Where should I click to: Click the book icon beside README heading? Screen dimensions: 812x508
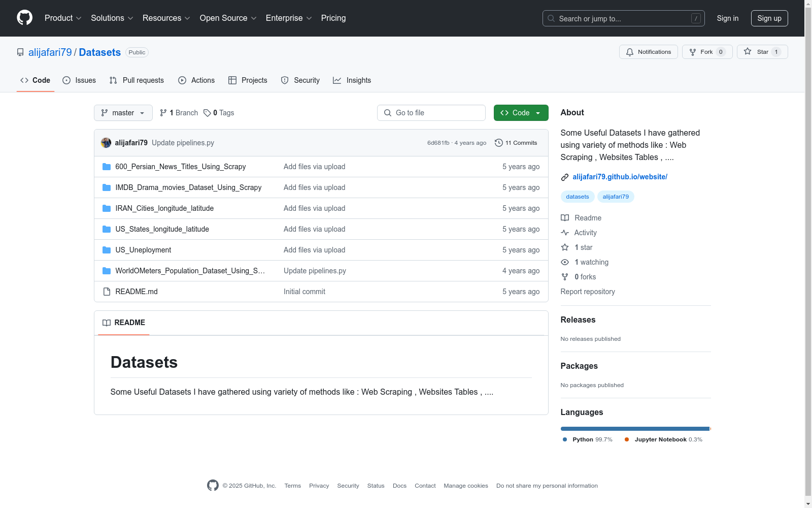(x=107, y=323)
